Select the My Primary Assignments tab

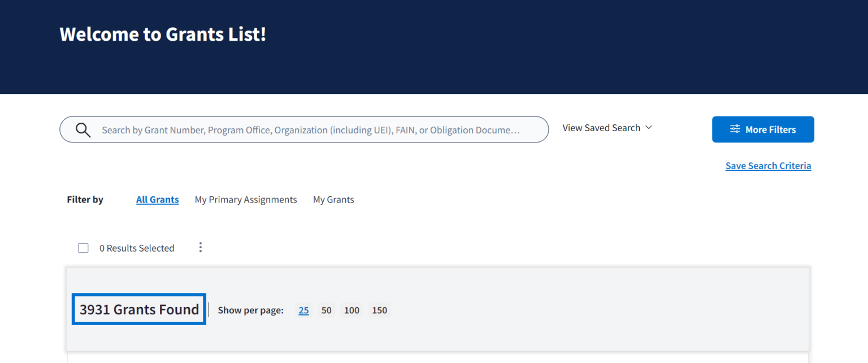coord(246,200)
